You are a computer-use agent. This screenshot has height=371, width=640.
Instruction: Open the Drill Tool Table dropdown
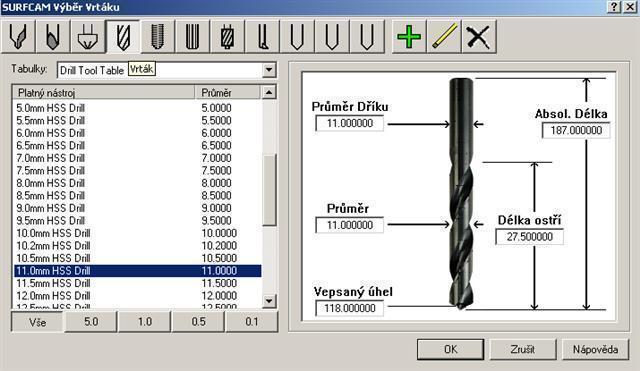269,70
